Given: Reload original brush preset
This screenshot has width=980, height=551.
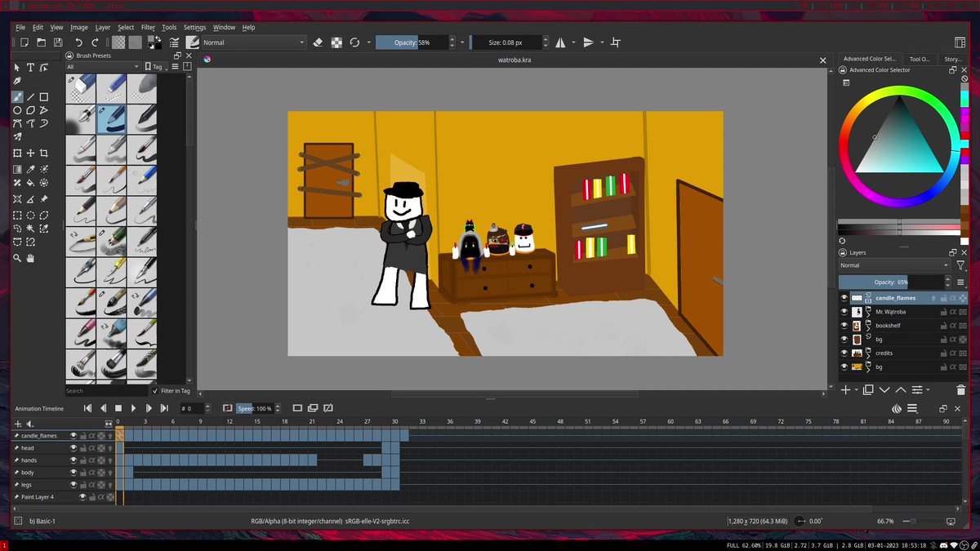Looking at the screenshot, I should click(x=354, y=42).
